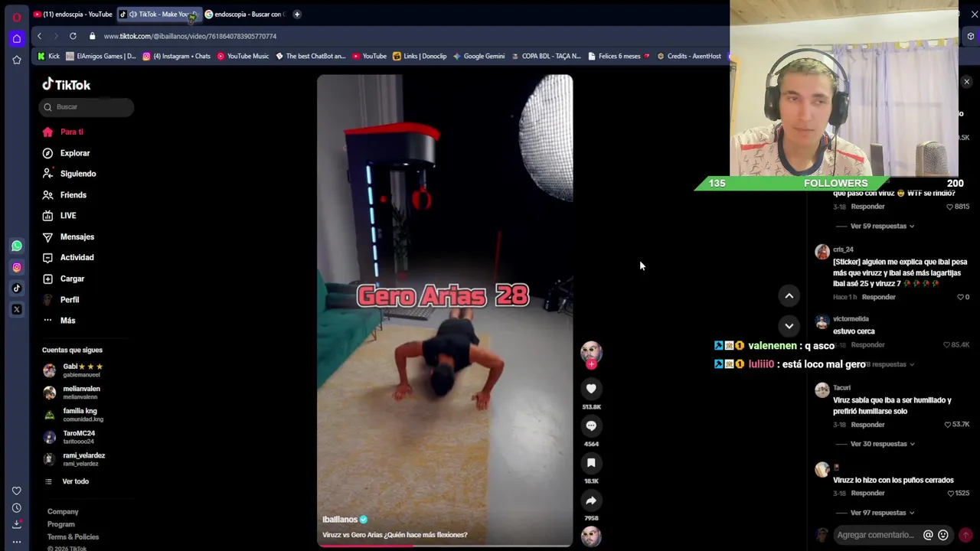Open followed account rami_velardez

tap(74, 459)
